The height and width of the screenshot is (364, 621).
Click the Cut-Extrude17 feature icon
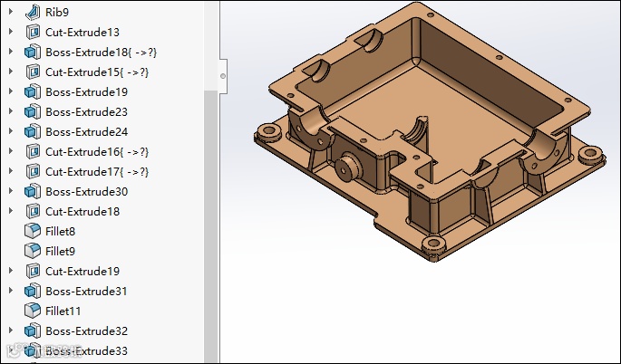[x=33, y=171]
